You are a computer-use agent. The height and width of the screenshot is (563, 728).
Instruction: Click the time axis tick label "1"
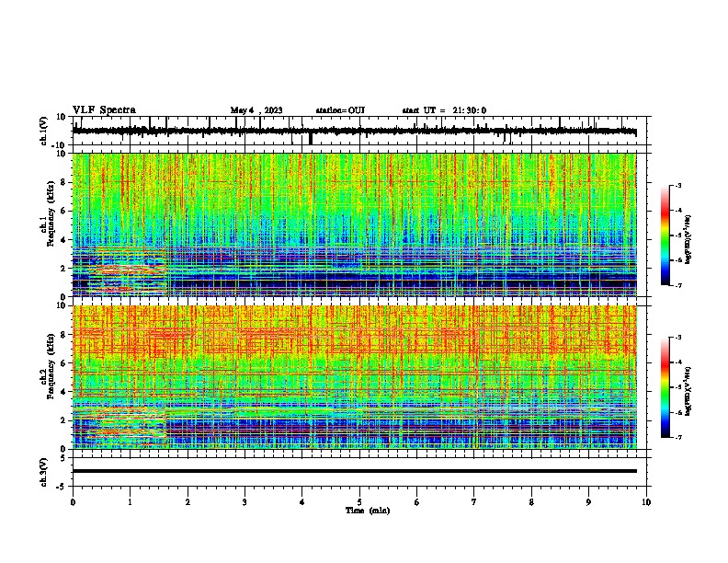[x=130, y=502]
